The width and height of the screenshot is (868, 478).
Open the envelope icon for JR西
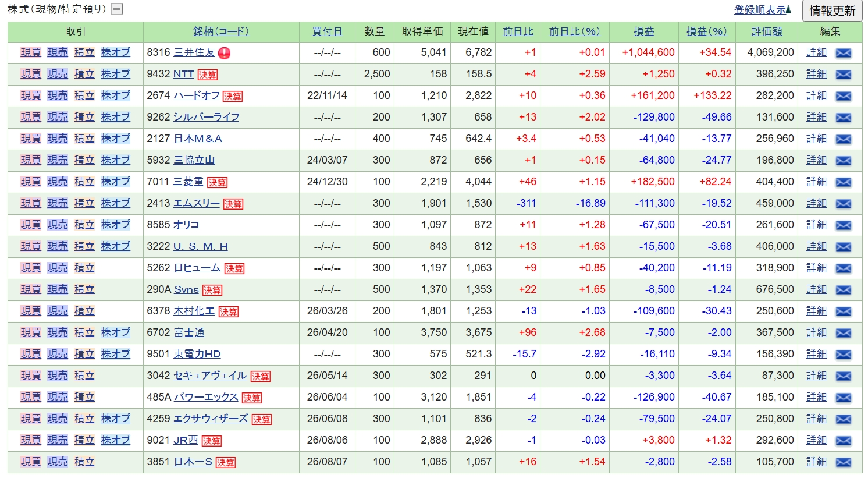coord(843,441)
